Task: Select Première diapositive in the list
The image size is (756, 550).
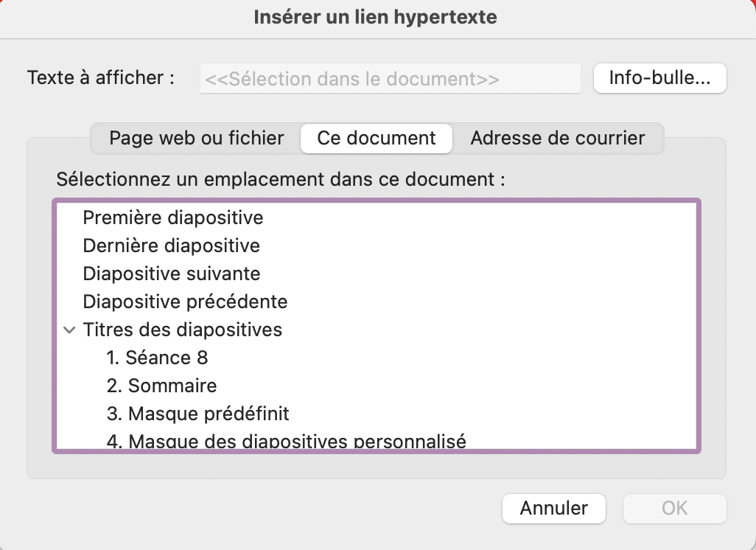Action: pos(377,218)
